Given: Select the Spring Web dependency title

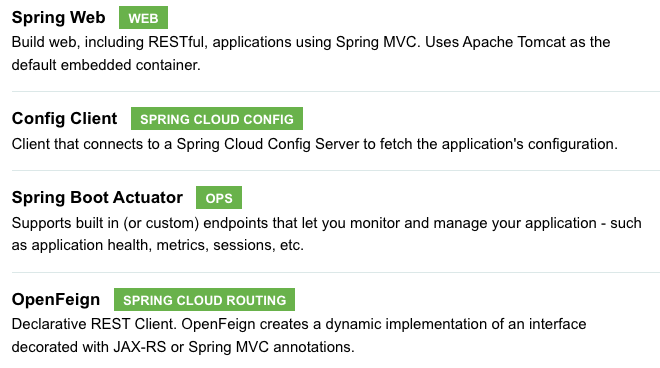Looking at the screenshot, I should click(x=59, y=18).
